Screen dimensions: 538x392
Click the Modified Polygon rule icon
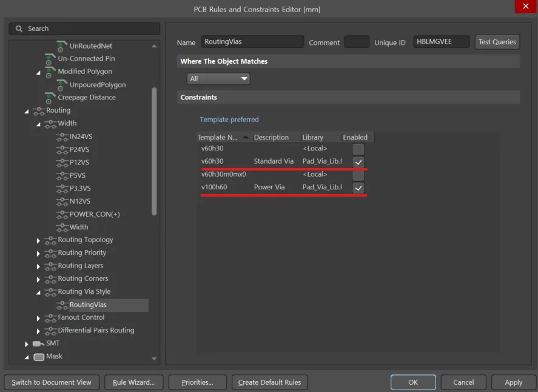point(50,72)
